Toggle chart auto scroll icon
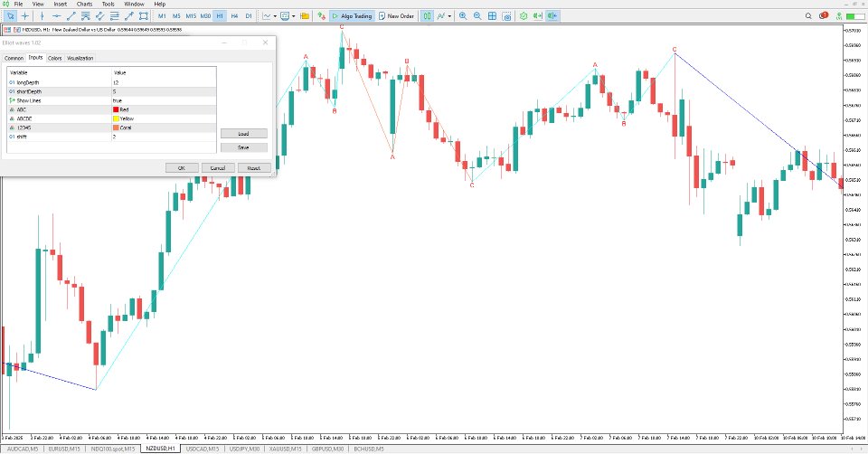The width and height of the screenshot is (868, 454). point(537,16)
